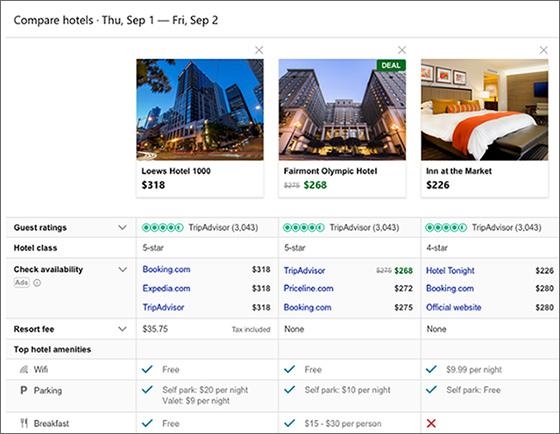Viewport: 560px width, 434px height.
Task: Click Loews Breakfast checkmark
Action: tap(147, 423)
